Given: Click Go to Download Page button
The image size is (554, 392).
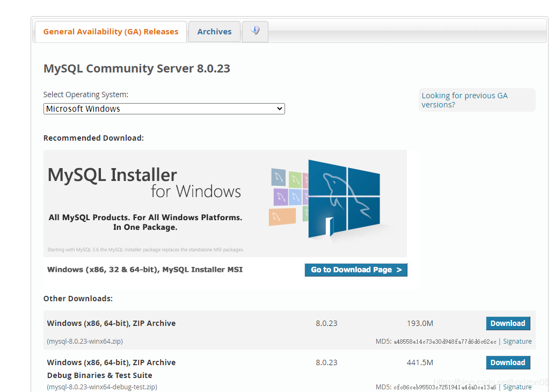Looking at the screenshot, I should [x=355, y=270].
